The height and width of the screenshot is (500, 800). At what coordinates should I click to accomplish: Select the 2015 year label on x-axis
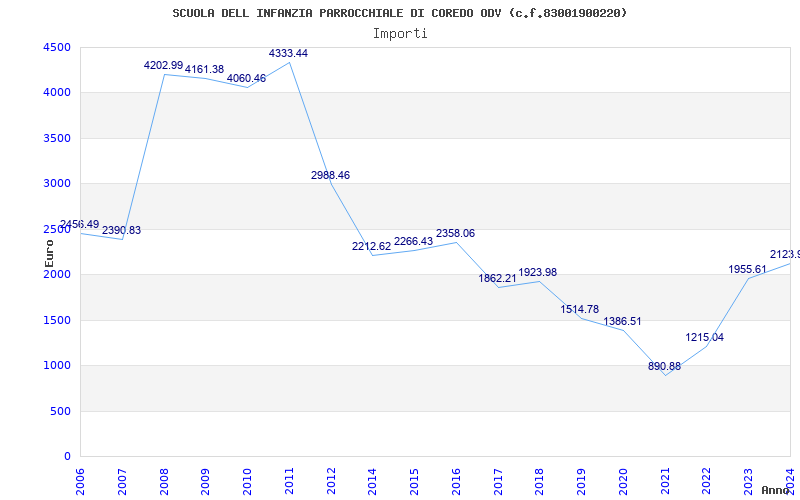pyautogui.click(x=414, y=481)
